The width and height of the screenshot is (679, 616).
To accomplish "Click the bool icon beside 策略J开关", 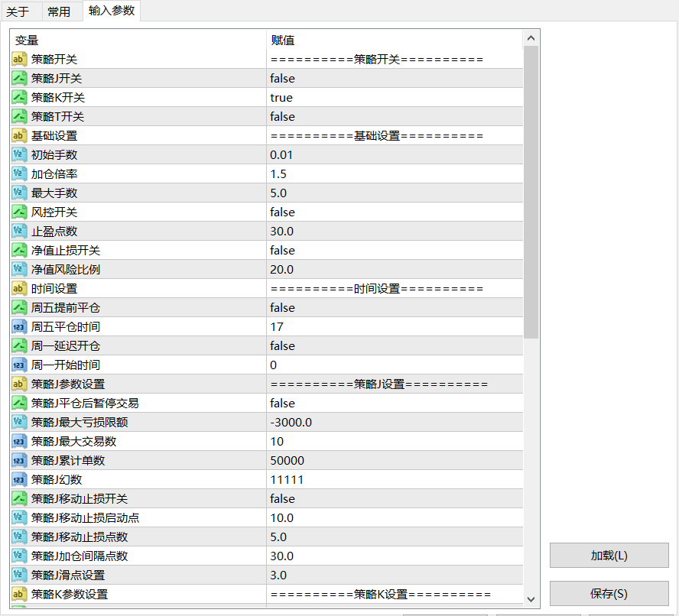I will (x=20, y=79).
